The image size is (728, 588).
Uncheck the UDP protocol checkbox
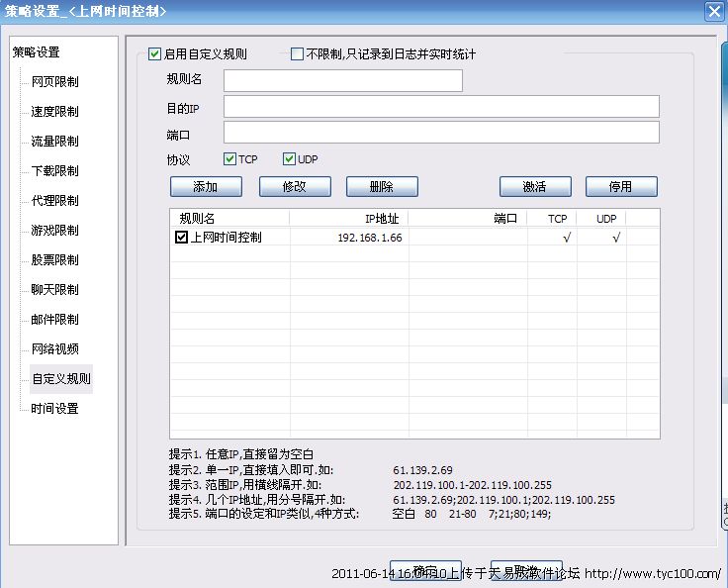[289, 159]
